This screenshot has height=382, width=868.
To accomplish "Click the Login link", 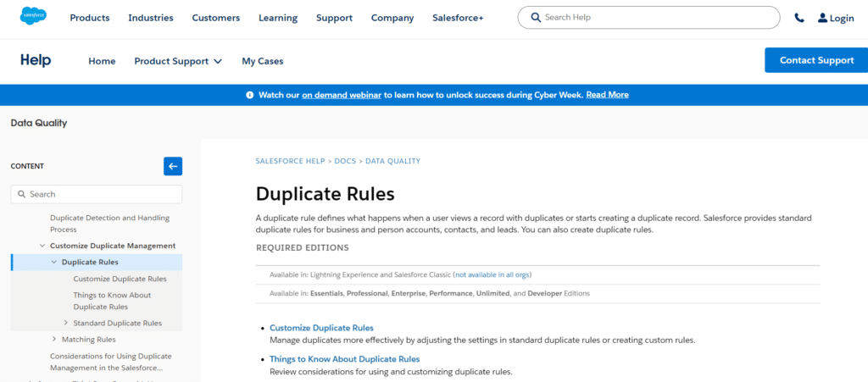I will click(842, 19).
